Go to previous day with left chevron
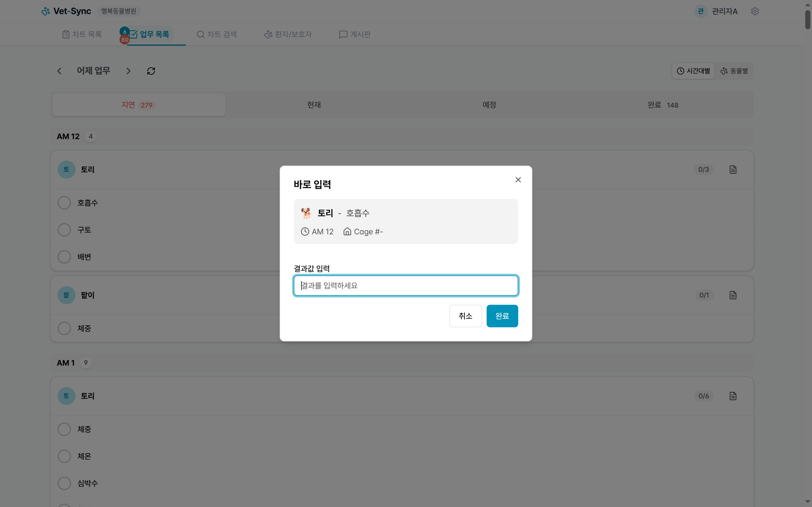 [59, 71]
